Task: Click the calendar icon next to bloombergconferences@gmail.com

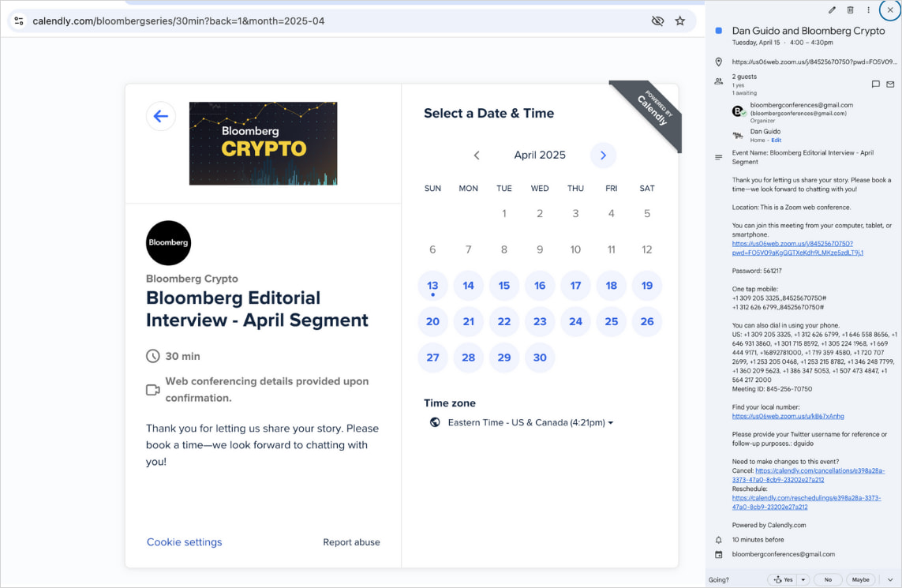Action: tap(718, 554)
